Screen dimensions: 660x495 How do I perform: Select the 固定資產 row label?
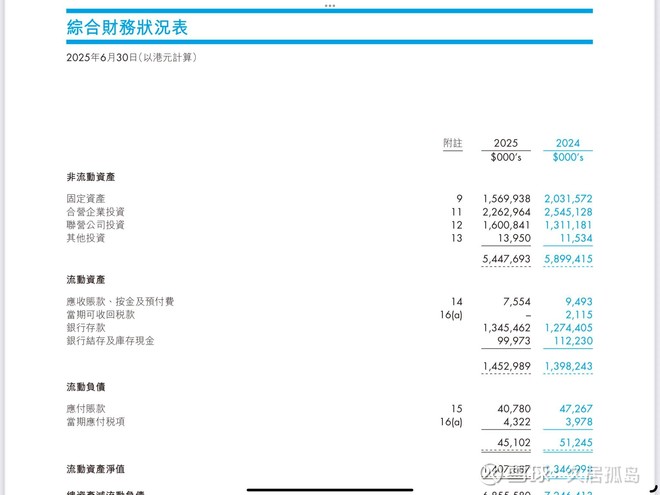[86, 198]
